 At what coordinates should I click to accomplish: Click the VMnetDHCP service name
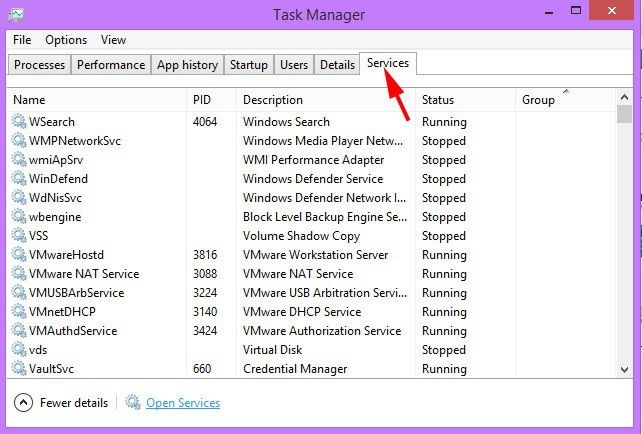[x=62, y=312]
